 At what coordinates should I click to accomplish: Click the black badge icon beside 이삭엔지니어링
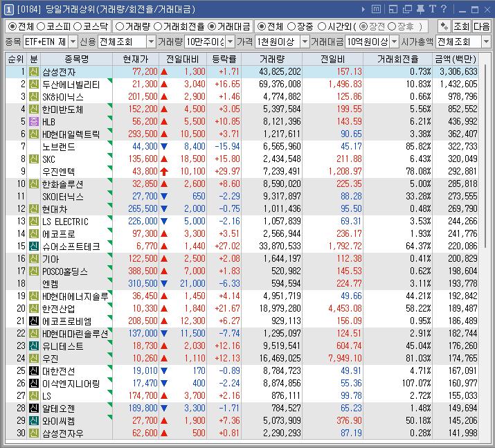[34, 383]
